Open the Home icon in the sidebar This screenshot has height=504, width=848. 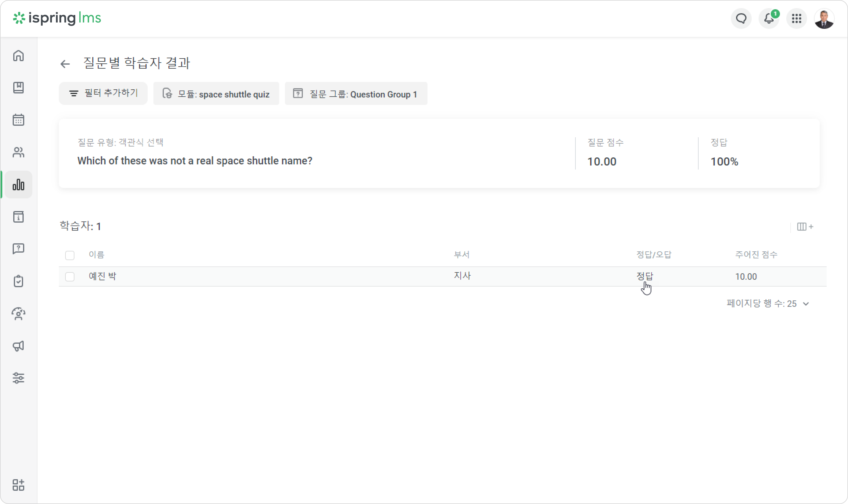coord(18,56)
